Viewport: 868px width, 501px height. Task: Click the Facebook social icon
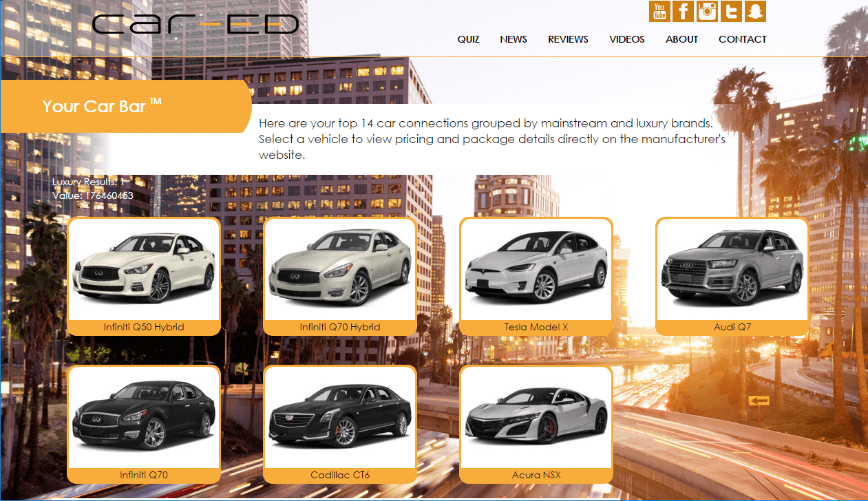pyautogui.click(x=683, y=11)
